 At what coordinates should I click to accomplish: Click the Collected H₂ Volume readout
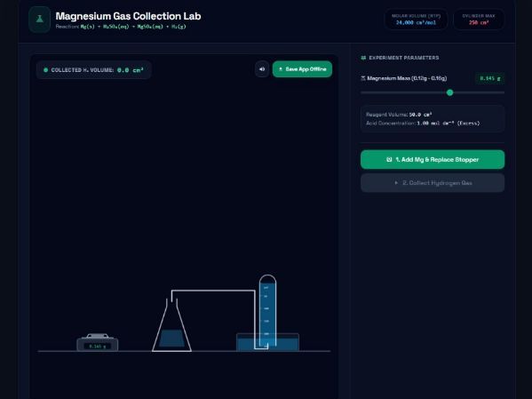pyautogui.click(x=93, y=70)
